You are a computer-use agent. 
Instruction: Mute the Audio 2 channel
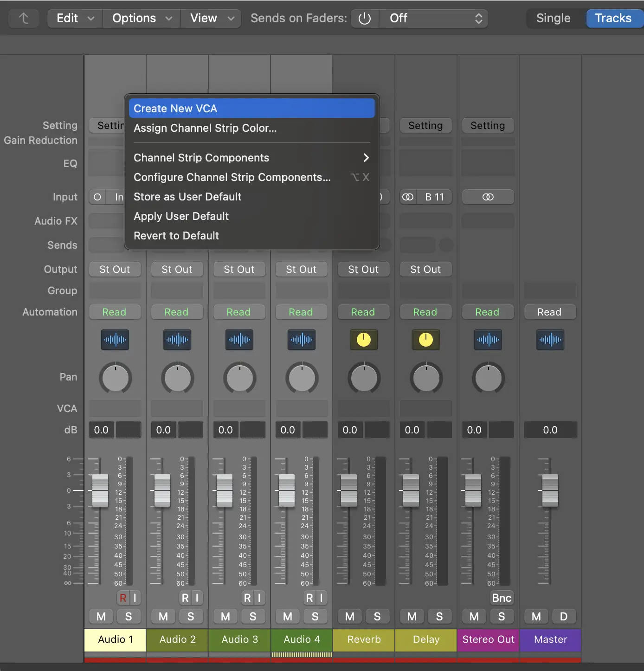[163, 616]
